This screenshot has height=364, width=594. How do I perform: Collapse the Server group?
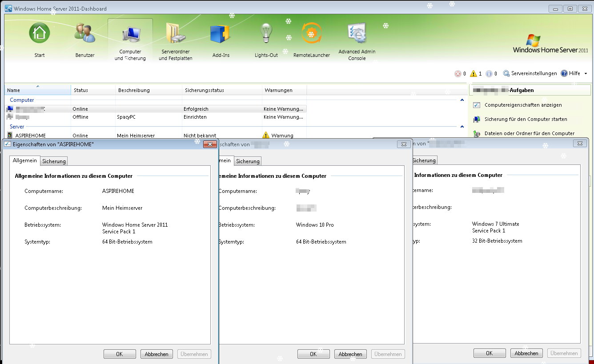pyautogui.click(x=462, y=127)
